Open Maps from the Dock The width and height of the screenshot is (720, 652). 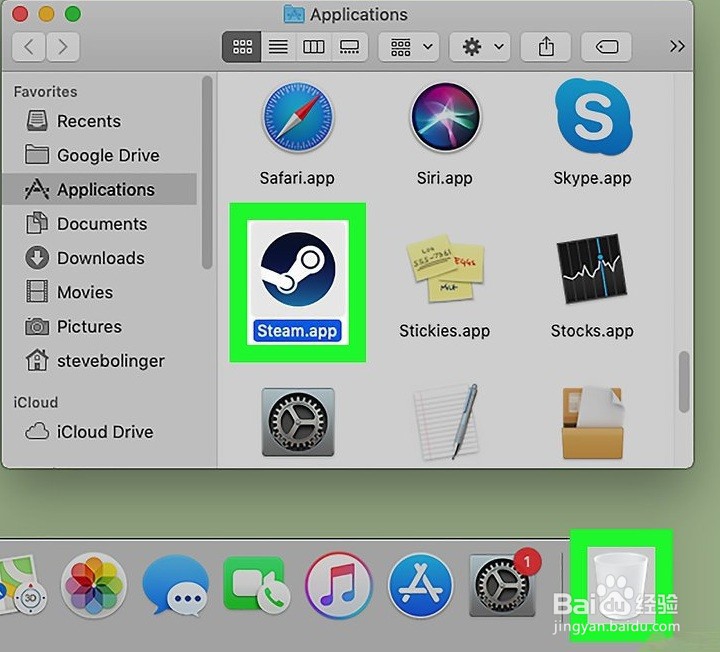[x=22, y=585]
